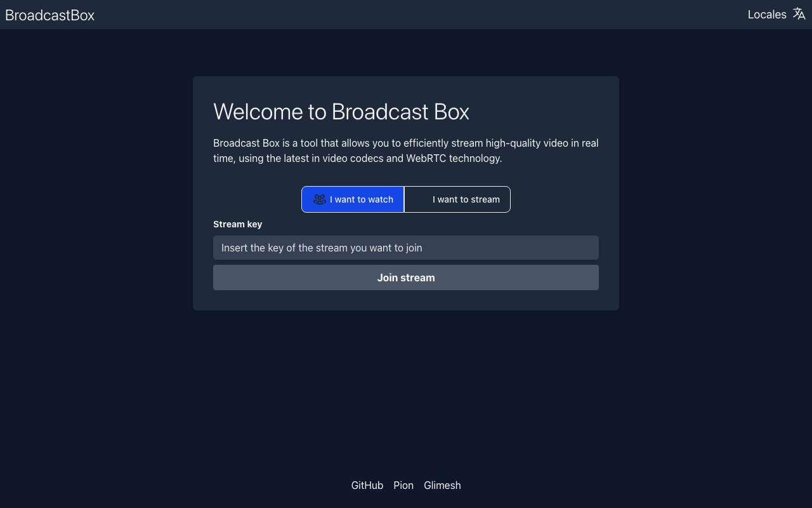Go to the BroadcastBox home logo
The image size is (812, 508).
49,15
